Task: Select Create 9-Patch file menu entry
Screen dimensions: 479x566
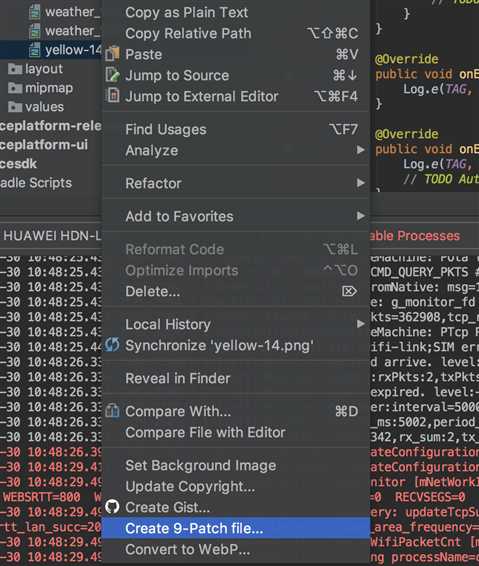Action: click(236, 528)
